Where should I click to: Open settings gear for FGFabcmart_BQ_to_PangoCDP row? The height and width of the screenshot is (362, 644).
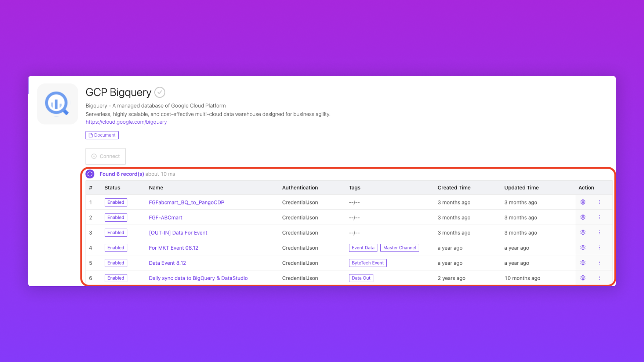(583, 202)
